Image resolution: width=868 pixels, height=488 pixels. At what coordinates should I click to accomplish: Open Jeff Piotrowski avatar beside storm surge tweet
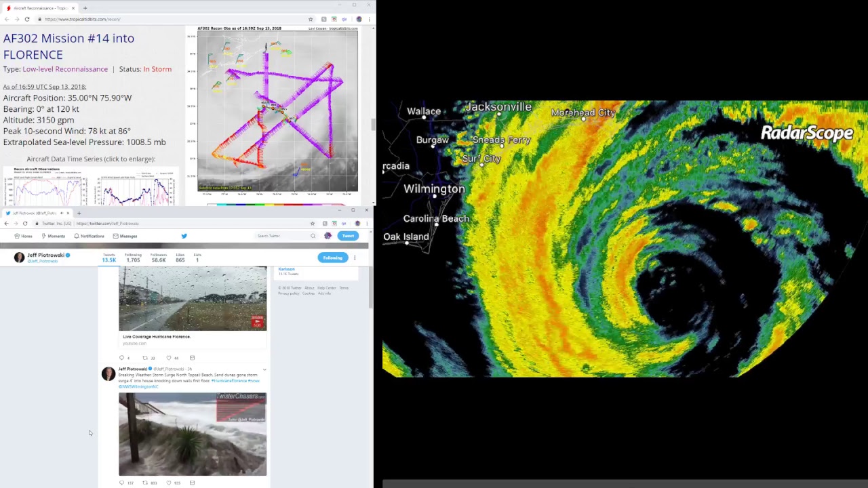108,373
